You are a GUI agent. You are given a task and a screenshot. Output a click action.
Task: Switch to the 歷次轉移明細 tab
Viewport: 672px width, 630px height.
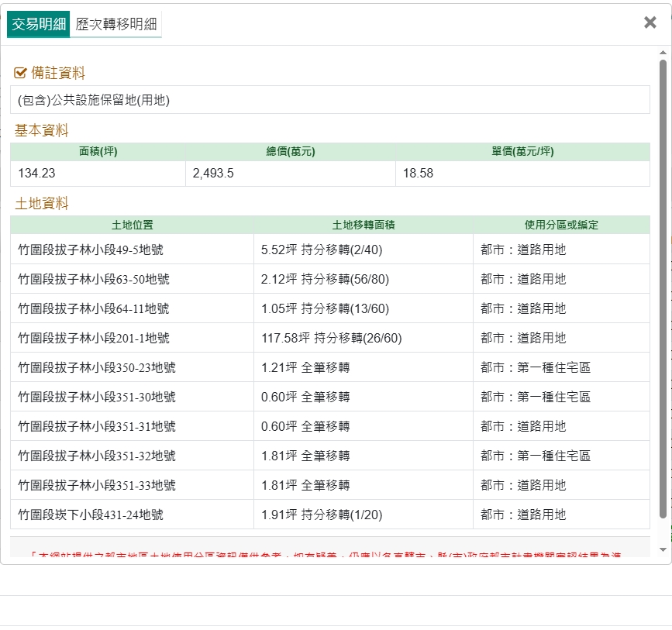click(x=116, y=25)
